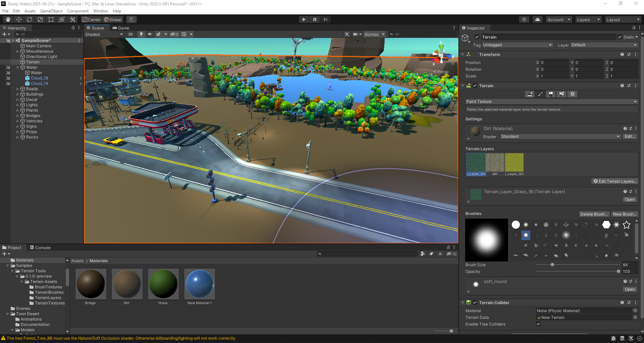
Task: Click the Edit Terrain Layers button
Action: coord(614,181)
